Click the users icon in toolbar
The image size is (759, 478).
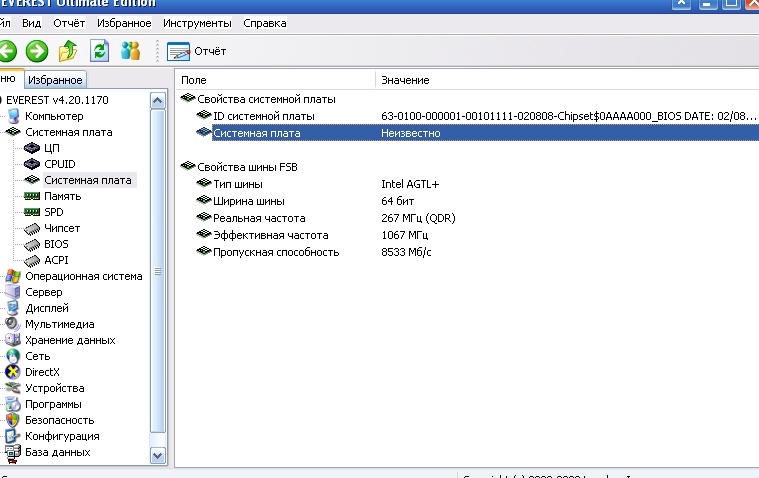131,51
